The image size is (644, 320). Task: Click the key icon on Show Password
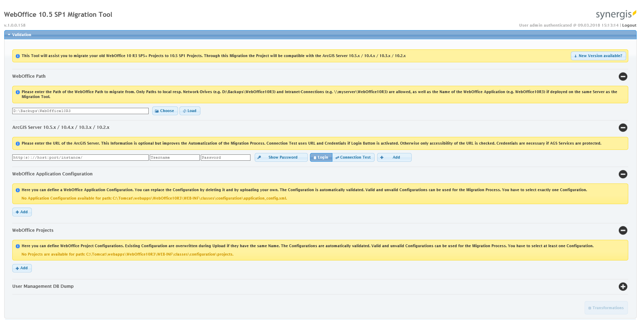tap(260, 157)
